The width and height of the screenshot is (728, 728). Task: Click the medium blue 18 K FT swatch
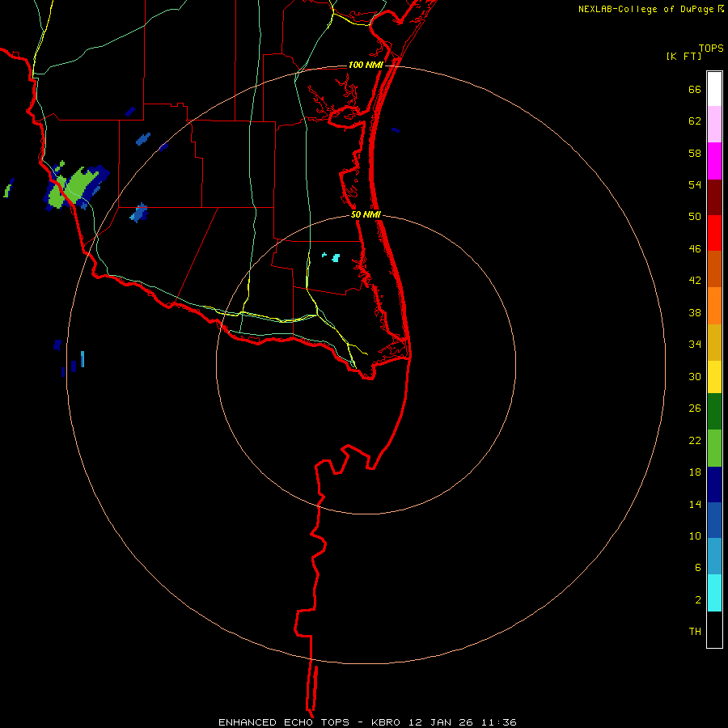point(714,520)
